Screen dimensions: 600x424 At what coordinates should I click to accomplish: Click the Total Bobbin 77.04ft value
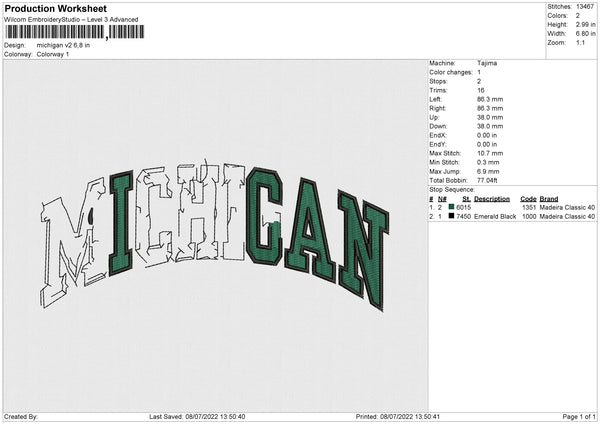[x=487, y=181]
